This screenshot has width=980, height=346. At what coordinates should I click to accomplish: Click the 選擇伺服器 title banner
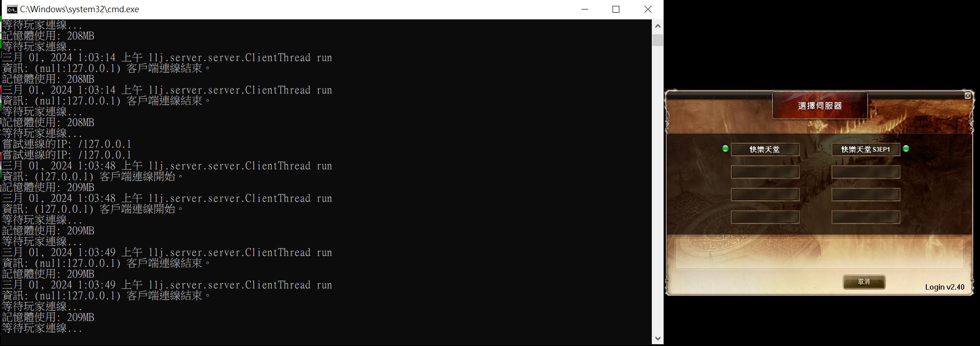pyautogui.click(x=820, y=106)
